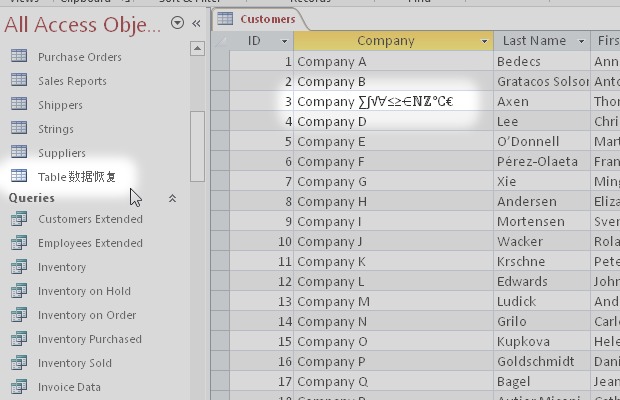Click the Suppliers table icon

tap(19, 153)
